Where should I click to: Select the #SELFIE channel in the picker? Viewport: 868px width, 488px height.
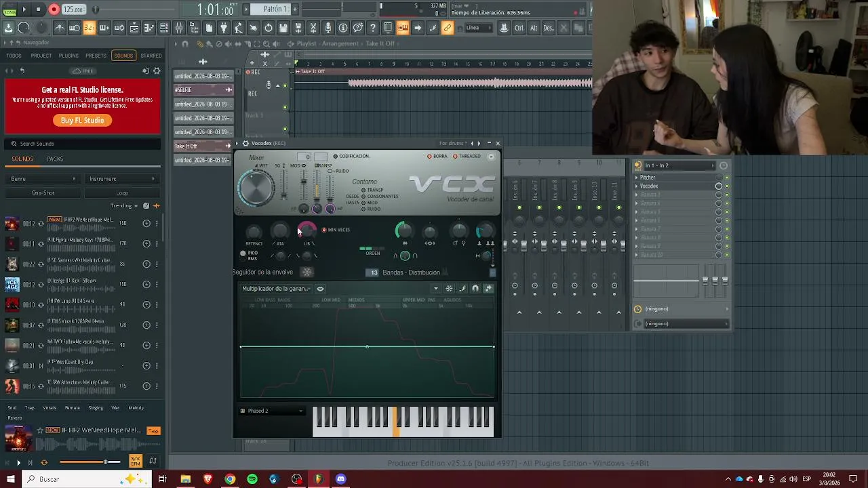click(x=203, y=90)
